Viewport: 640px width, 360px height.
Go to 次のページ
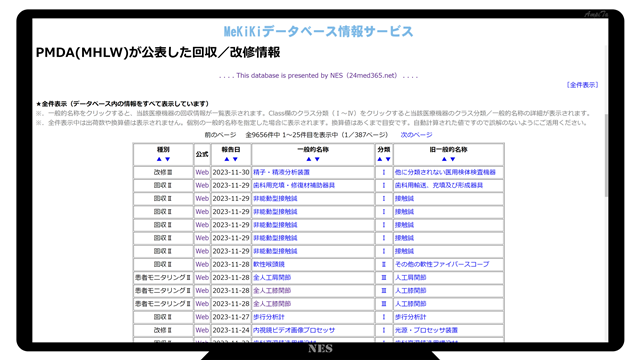coord(416,135)
